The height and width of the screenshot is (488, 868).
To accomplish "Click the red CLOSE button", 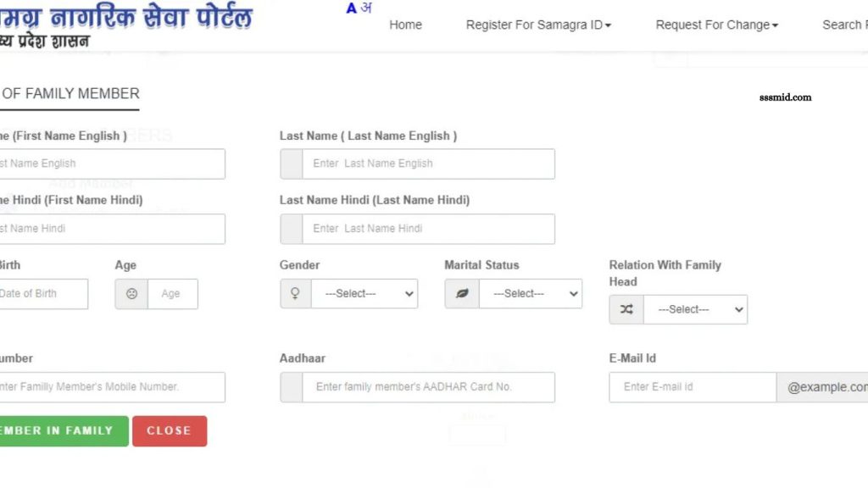I will (x=170, y=431).
